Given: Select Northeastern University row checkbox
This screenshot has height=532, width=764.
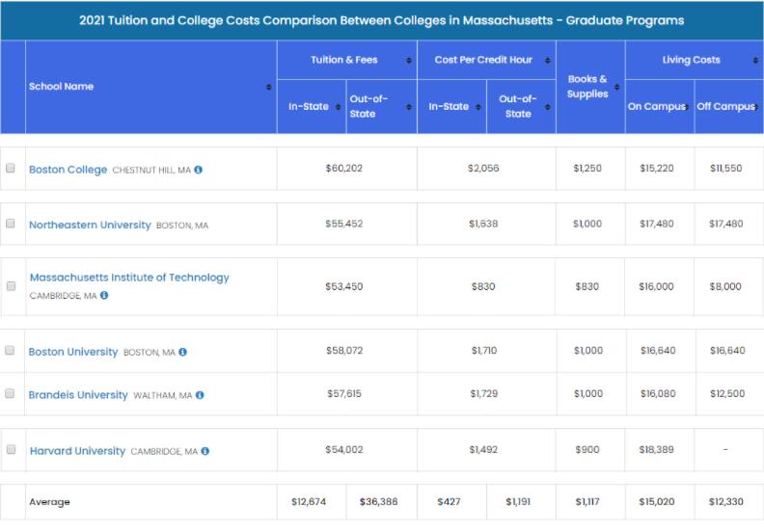Looking at the screenshot, I should 11,224.
